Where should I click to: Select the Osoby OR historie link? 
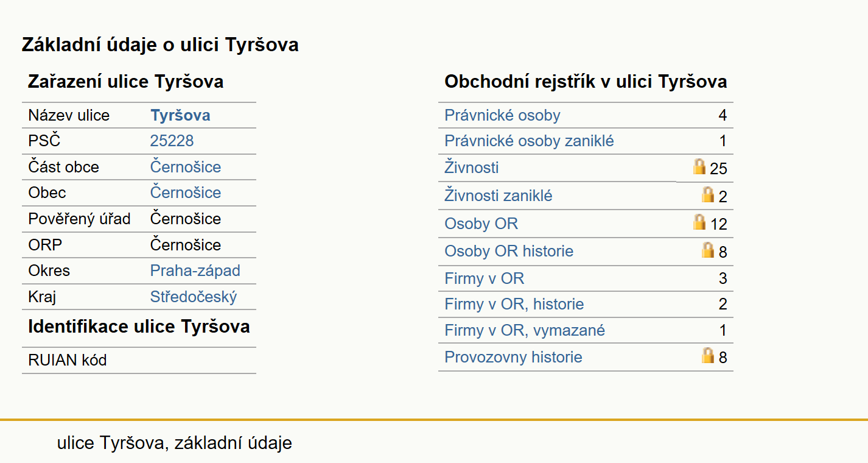509,252
